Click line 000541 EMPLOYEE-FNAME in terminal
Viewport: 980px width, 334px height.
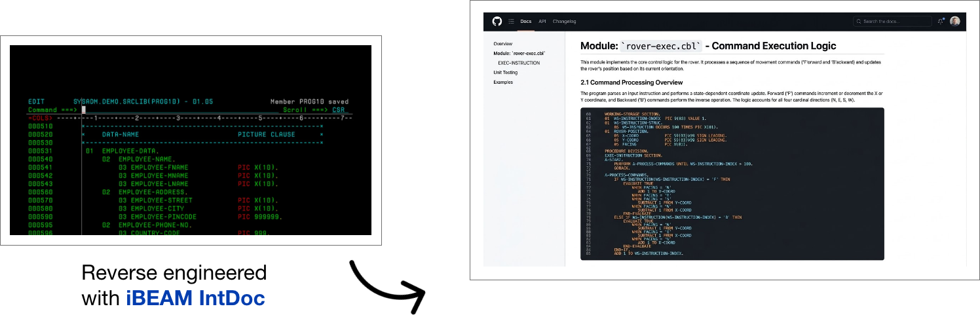155,167
